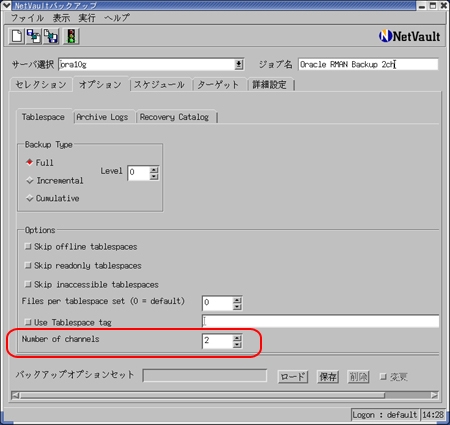
Task: Click the scrollbar left arrow
Action: pyautogui.click(x=15, y=395)
